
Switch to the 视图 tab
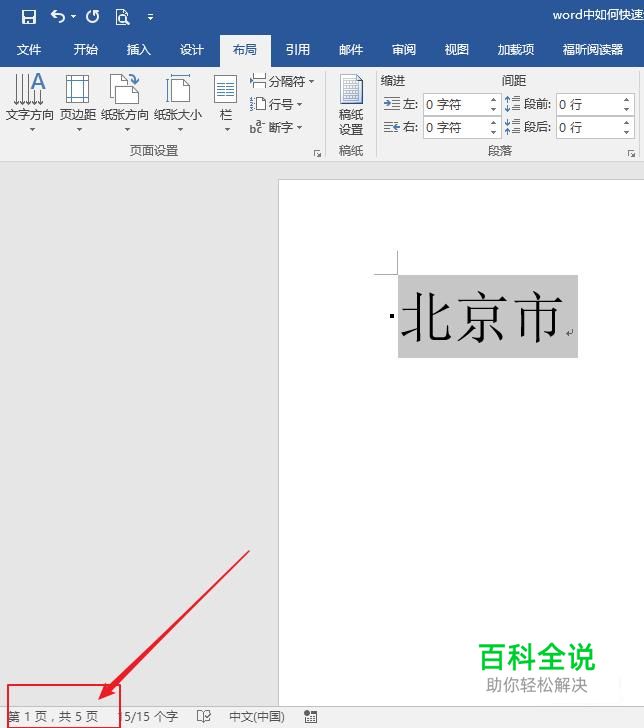(x=456, y=49)
